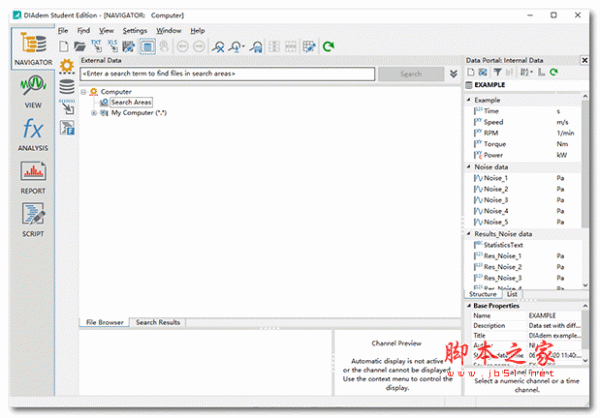
Task: Switch to the File Browser tab
Action: (x=104, y=322)
